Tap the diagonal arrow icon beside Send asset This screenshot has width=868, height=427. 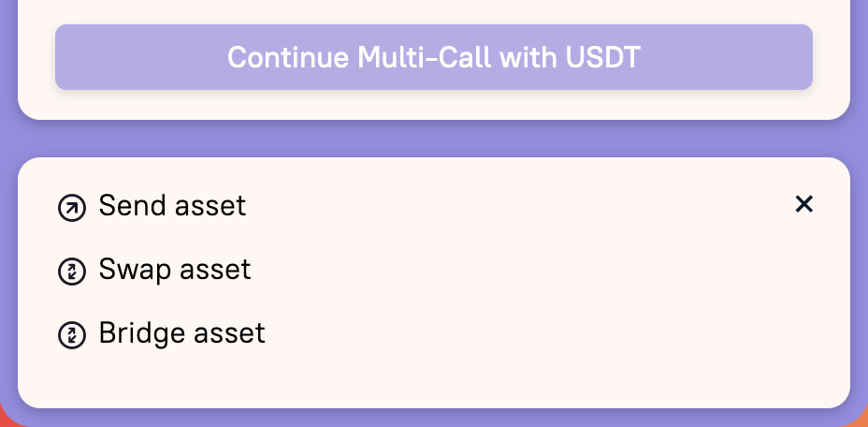click(72, 208)
